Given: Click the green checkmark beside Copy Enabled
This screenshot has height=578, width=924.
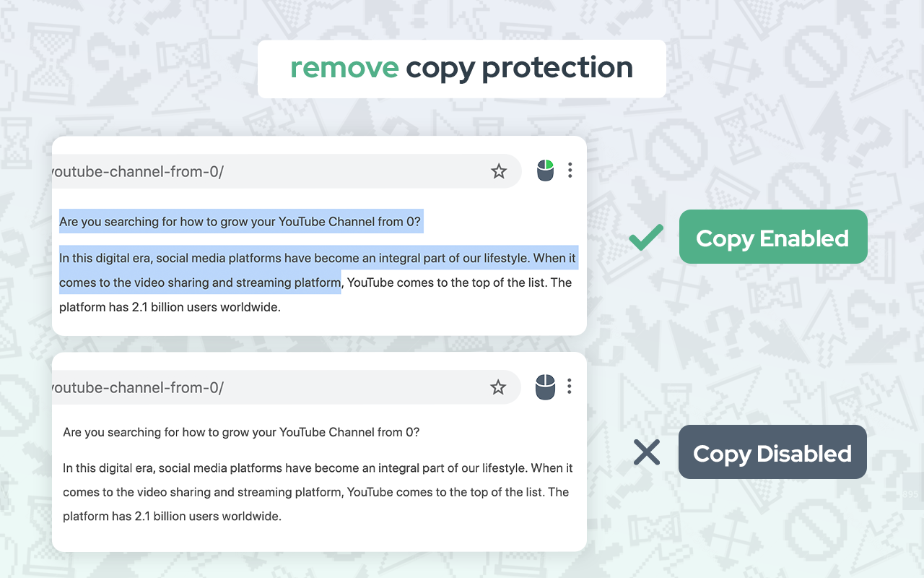Looking at the screenshot, I should (646, 238).
